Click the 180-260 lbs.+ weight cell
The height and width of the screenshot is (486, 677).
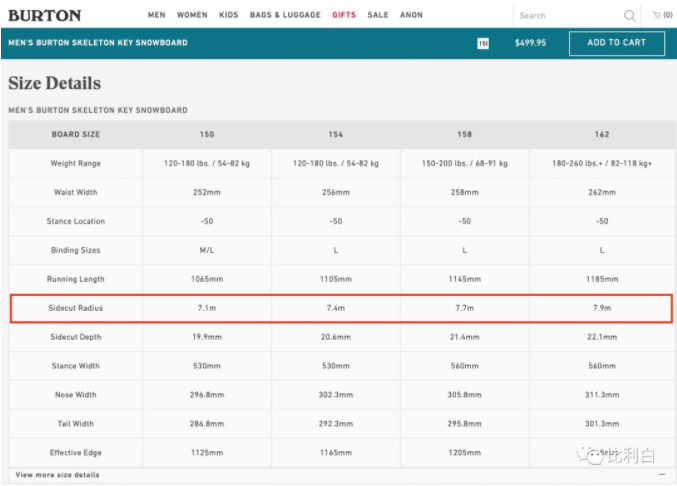(602, 163)
